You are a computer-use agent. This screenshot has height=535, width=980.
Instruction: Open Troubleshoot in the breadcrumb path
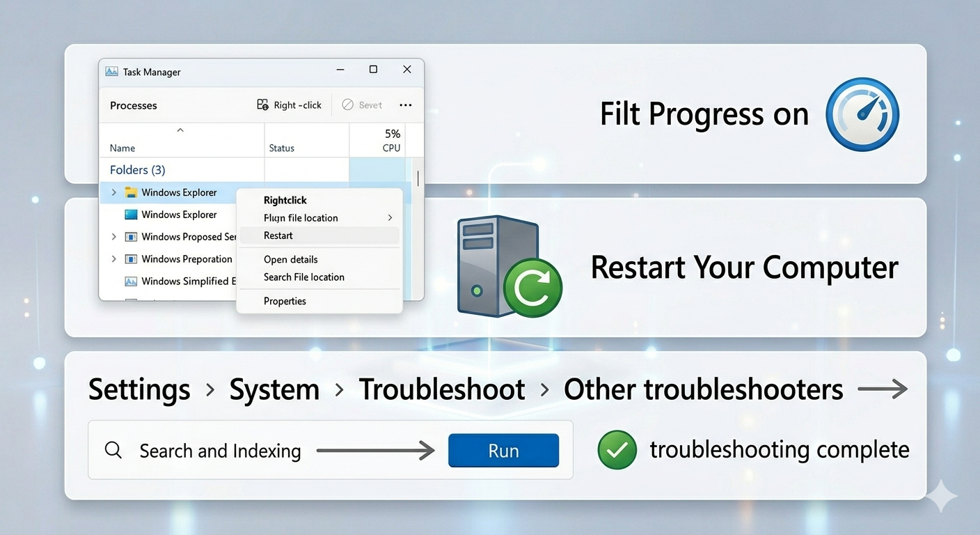[x=442, y=389]
